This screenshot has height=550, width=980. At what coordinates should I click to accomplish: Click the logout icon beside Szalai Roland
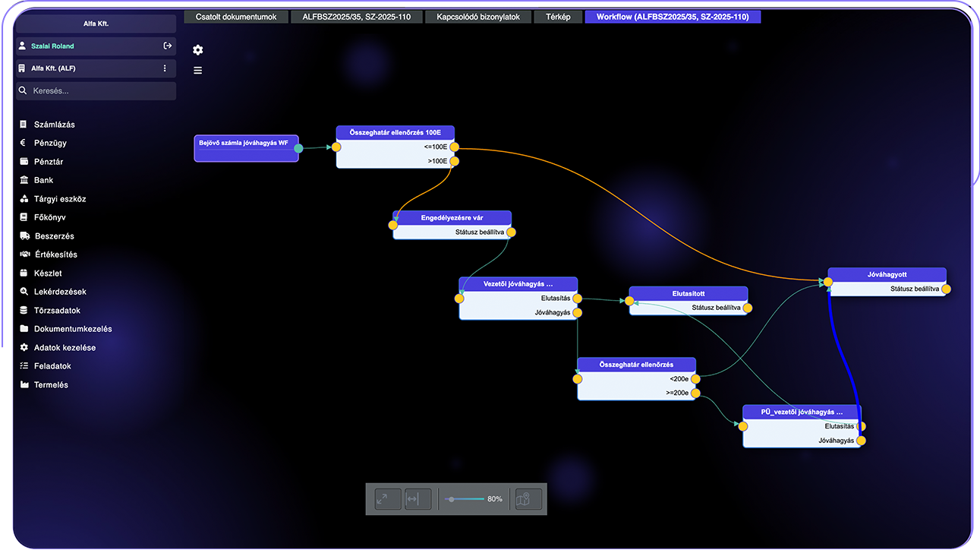167,46
